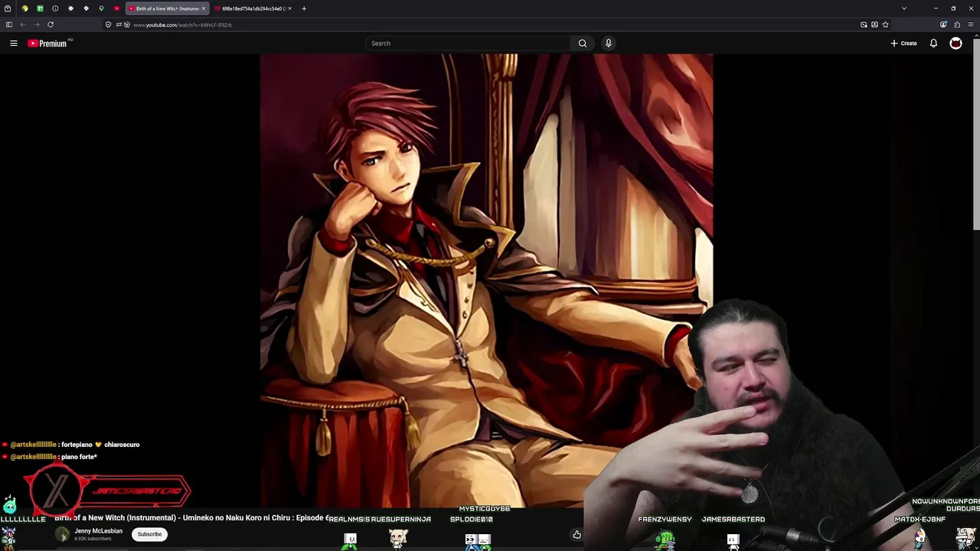This screenshot has height=551, width=980.
Task: Click the Jenny McLesbian channel avatar
Action: 62,534
